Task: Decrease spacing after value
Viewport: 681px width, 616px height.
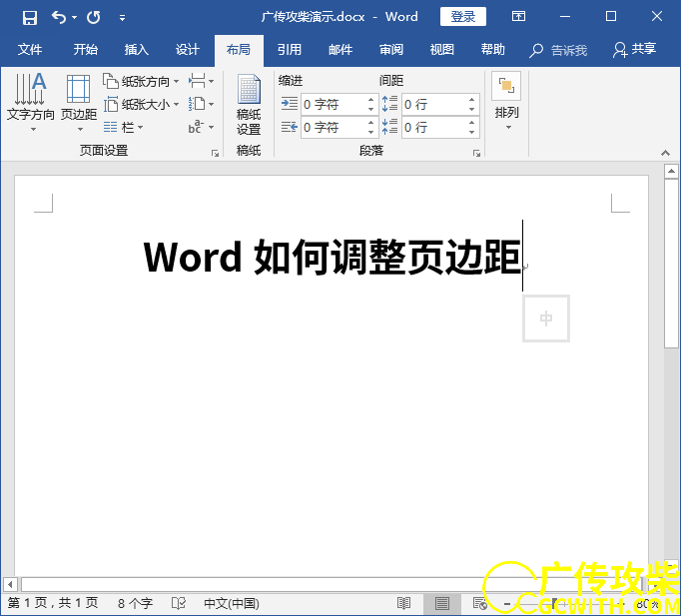Action: [472, 133]
